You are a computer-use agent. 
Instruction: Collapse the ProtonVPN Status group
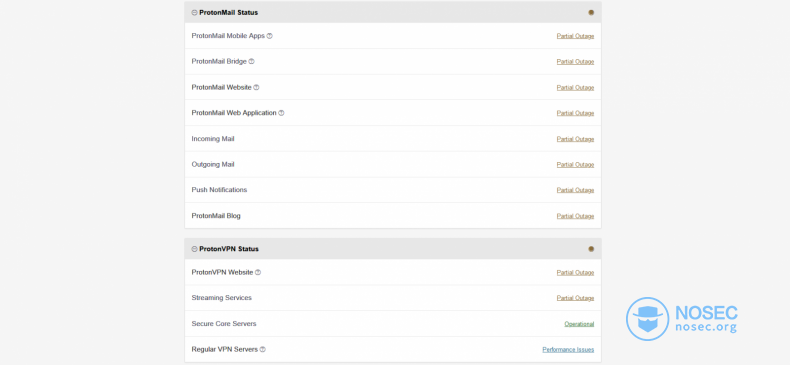pos(194,249)
